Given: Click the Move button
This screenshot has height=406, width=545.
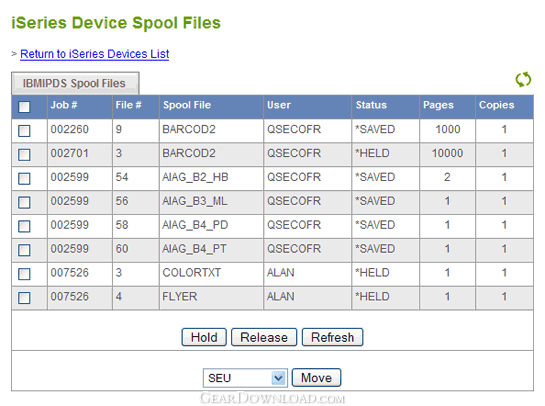Looking at the screenshot, I should point(316,378).
